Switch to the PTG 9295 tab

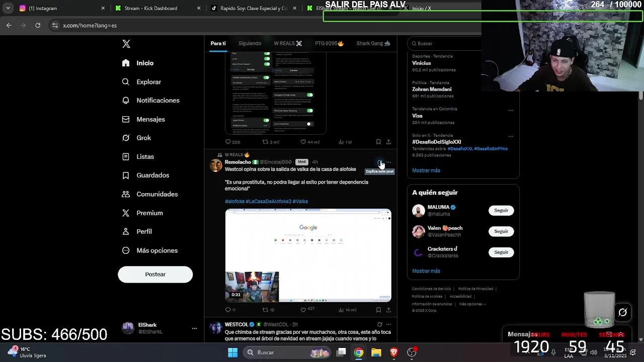click(x=329, y=43)
